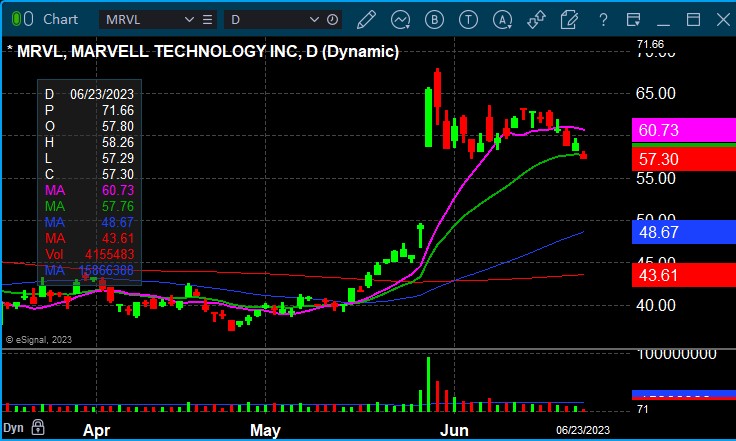Open the time template clock icon
The height and width of the screenshot is (441, 736).
point(332,20)
